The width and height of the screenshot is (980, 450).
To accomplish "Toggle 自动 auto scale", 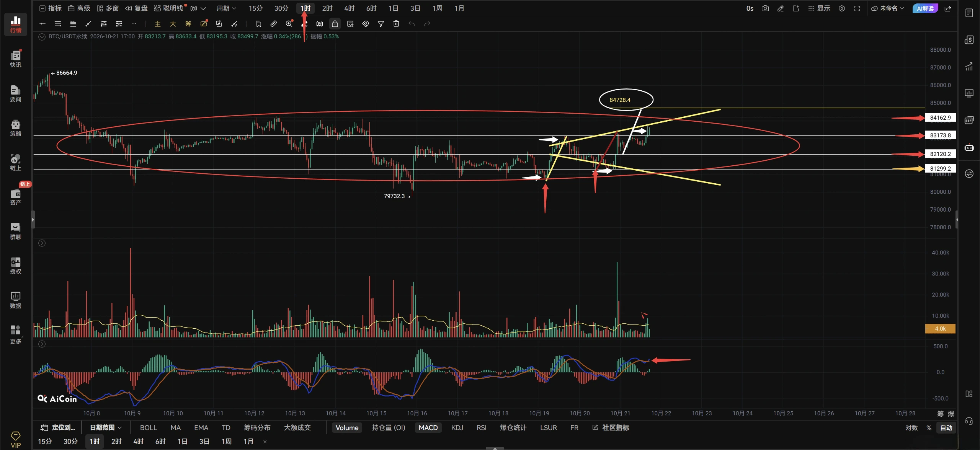I will coord(946,427).
